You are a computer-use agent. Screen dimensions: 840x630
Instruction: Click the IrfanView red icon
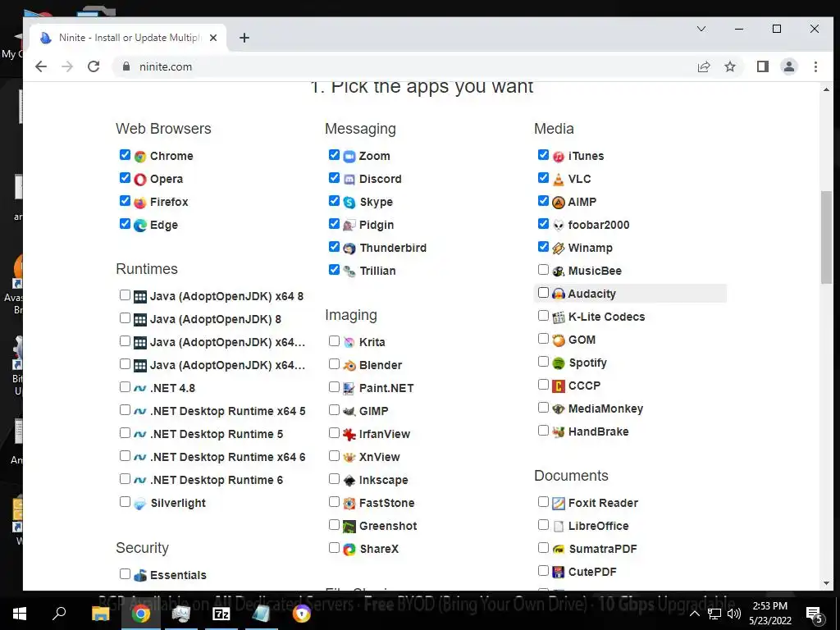(349, 435)
